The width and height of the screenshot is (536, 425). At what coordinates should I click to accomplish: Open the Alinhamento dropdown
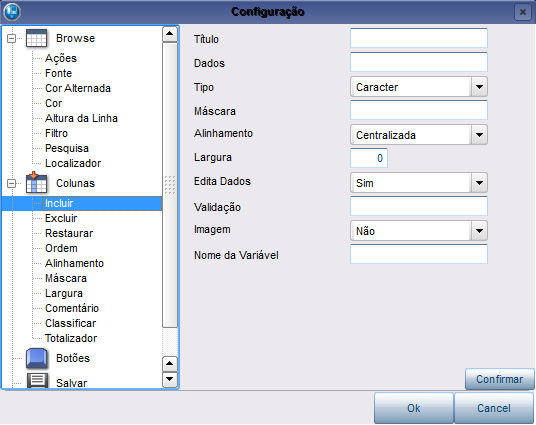pyautogui.click(x=479, y=135)
